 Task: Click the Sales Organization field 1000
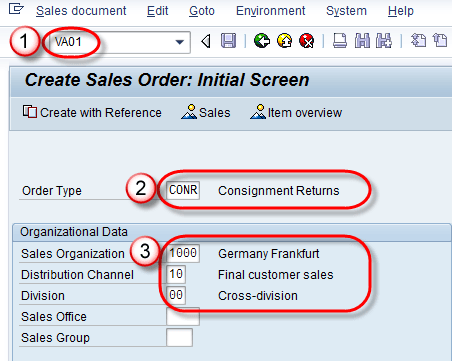click(x=183, y=253)
